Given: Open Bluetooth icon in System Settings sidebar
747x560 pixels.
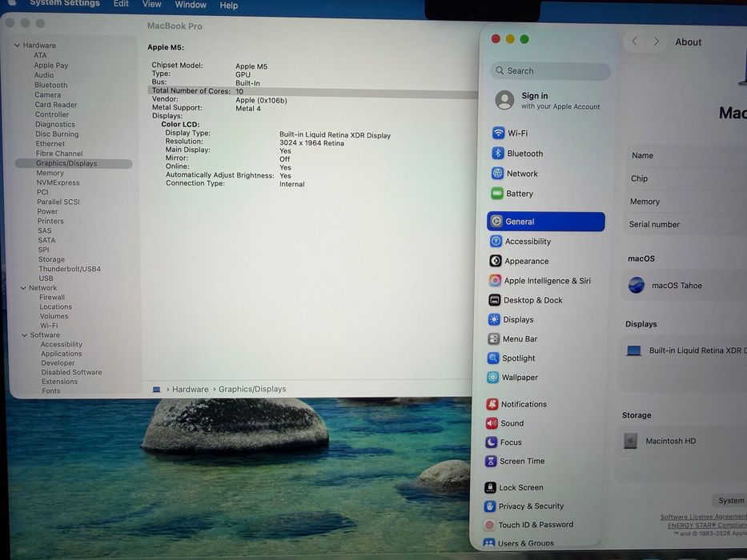Looking at the screenshot, I should [497, 153].
